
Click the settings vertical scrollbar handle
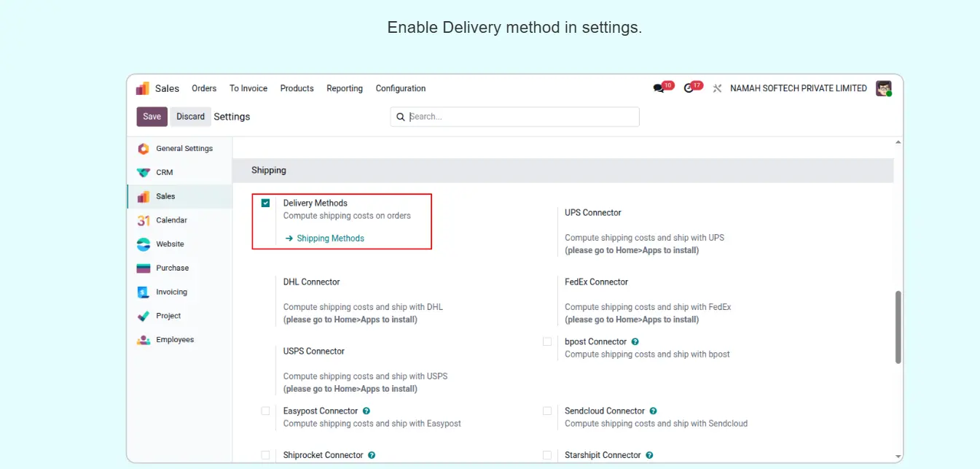click(898, 327)
